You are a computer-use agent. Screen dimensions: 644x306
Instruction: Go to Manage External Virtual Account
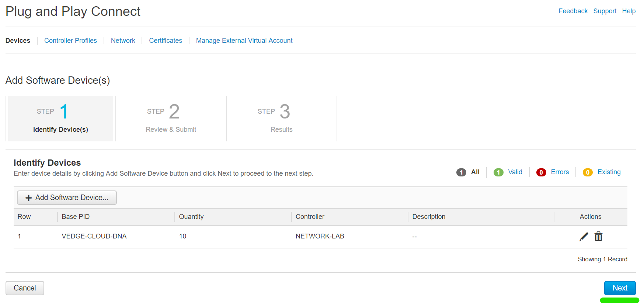point(244,41)
